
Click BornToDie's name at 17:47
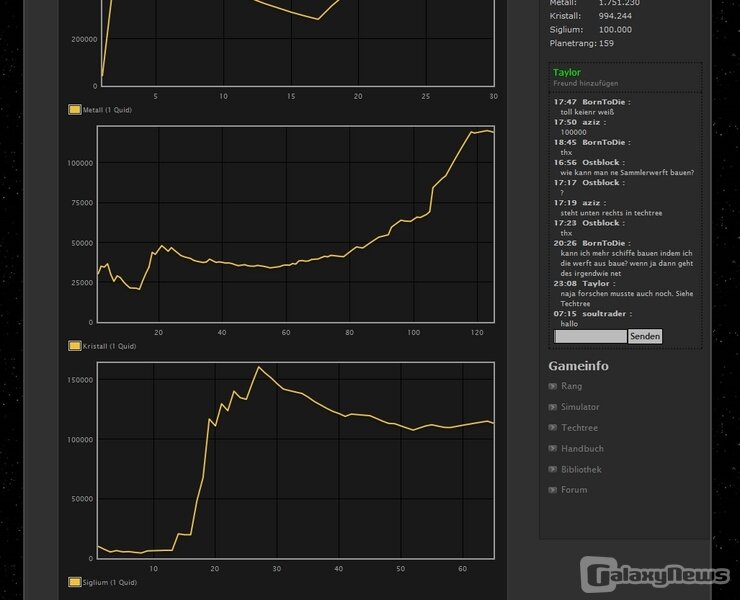pos(607,102)
